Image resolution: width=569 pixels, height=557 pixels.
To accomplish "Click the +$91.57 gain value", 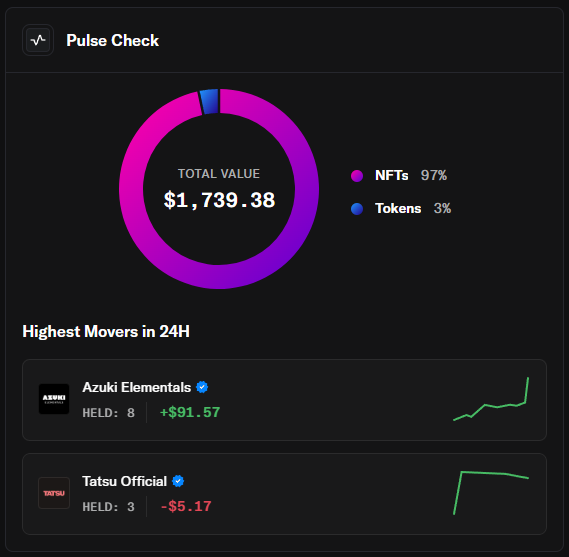I will tap(190, 413).
